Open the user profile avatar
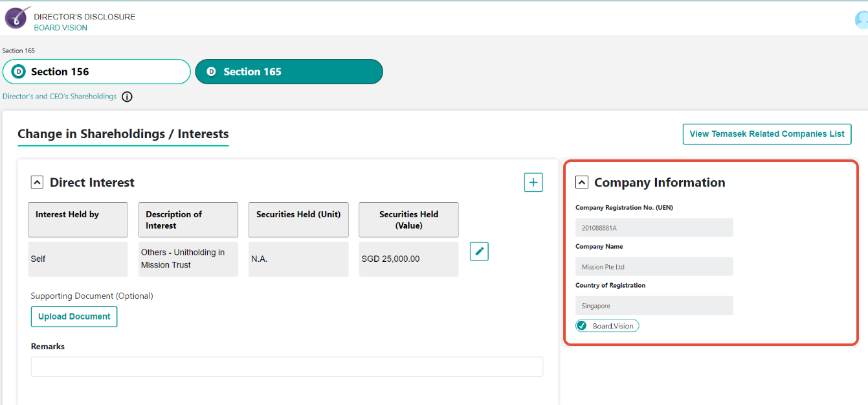This screenshot has height=405, width=868. (x=862, y=20)
